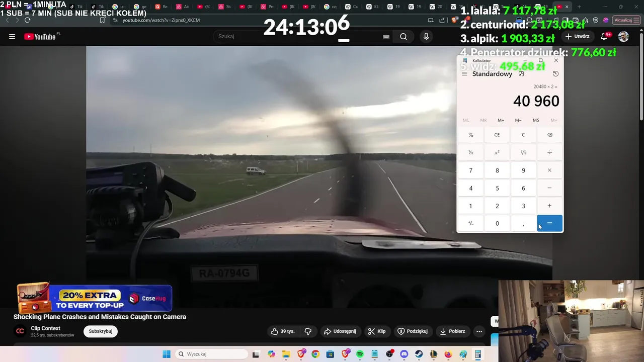Open Calculator history icon
Image resolution: width=644 pixels, height=362 pixels.
point(555,74)
